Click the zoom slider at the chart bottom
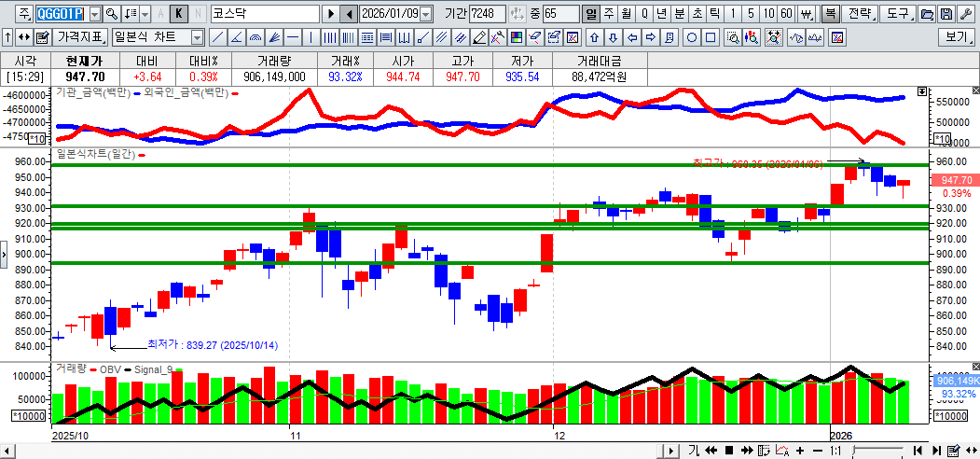Image resolution: width=980 pixels, height=459 pixels. pyautogui.click(x=876, y=451)
